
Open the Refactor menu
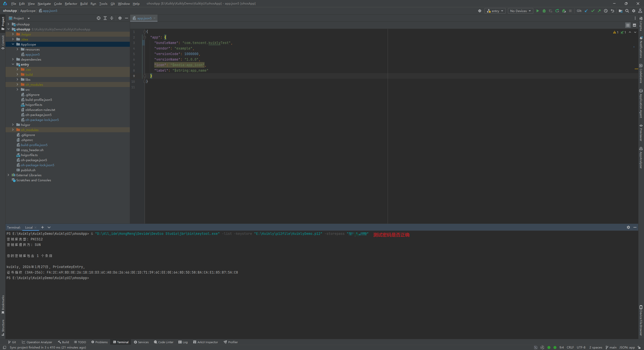pos(71,4)
